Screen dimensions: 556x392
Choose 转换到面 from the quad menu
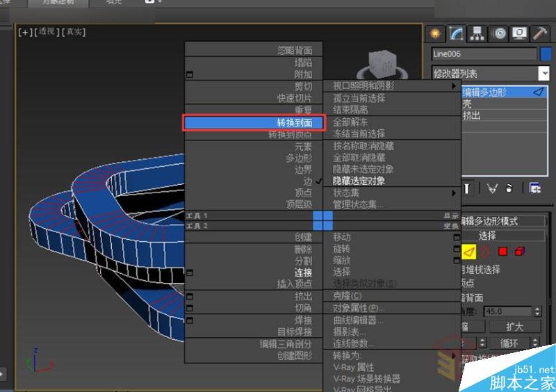tap(254, 123)
